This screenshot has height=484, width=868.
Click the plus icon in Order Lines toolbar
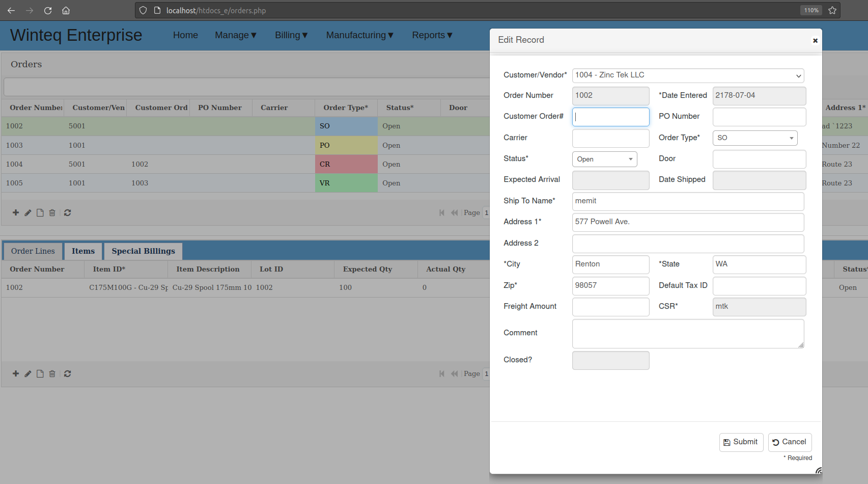(16, 373)
